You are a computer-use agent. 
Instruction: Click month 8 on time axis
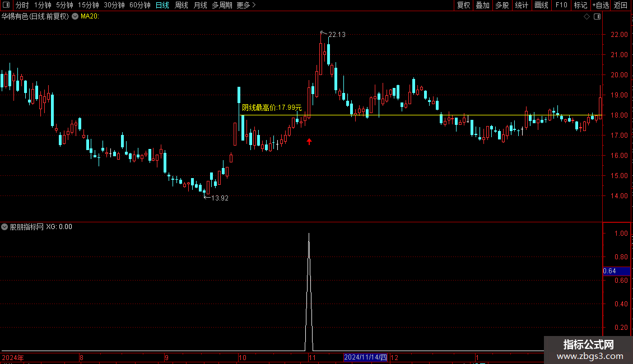[81, 357]
